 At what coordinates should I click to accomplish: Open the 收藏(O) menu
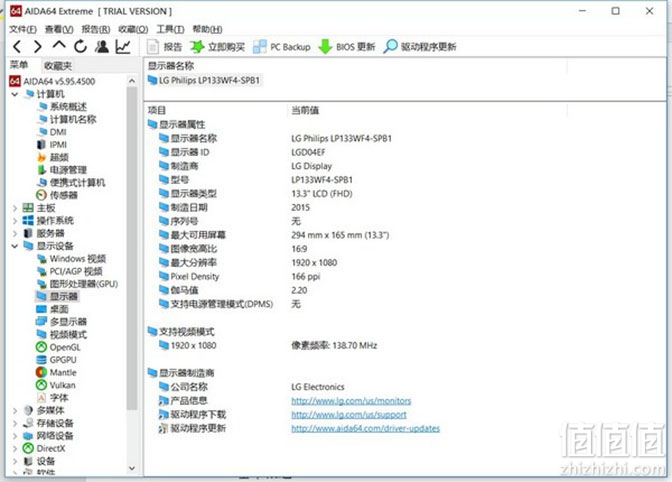[133, 29]
